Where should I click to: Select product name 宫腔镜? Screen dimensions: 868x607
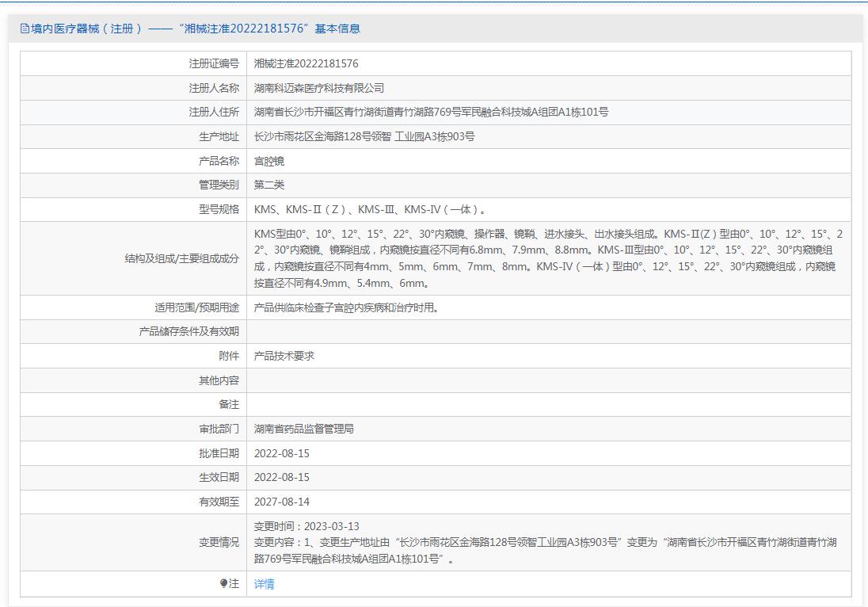[x=269, y=161]
